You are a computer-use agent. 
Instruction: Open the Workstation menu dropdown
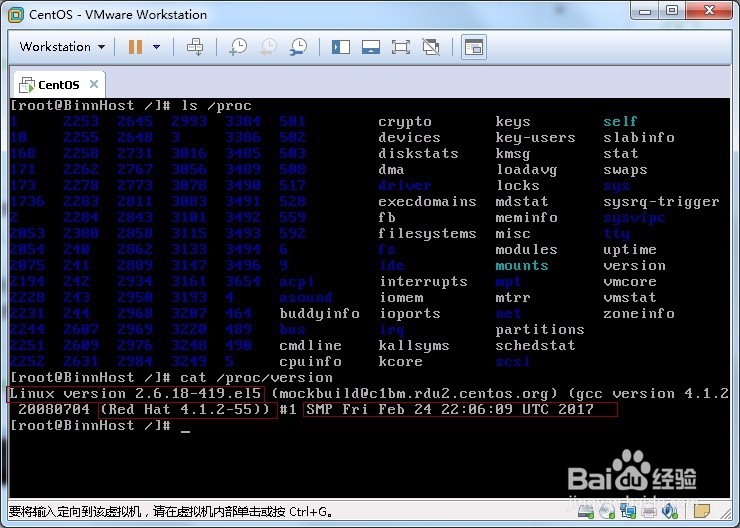pos(62,47)
